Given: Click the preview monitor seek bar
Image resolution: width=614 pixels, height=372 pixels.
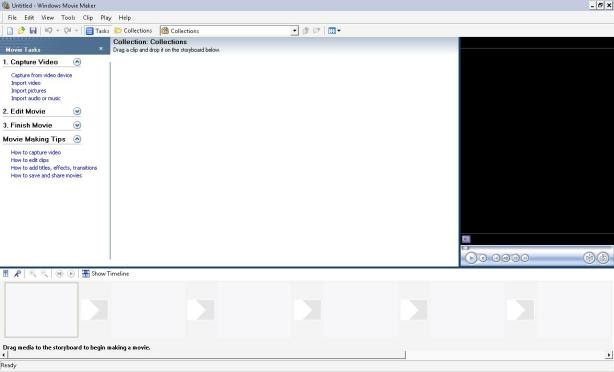Looking at the screenshot, I should (x=537, y=248).
